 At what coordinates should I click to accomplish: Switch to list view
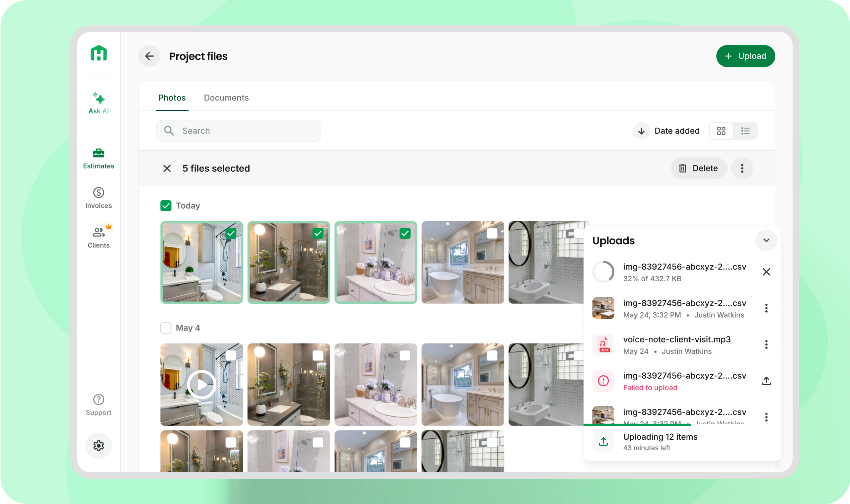coord(745,131)
